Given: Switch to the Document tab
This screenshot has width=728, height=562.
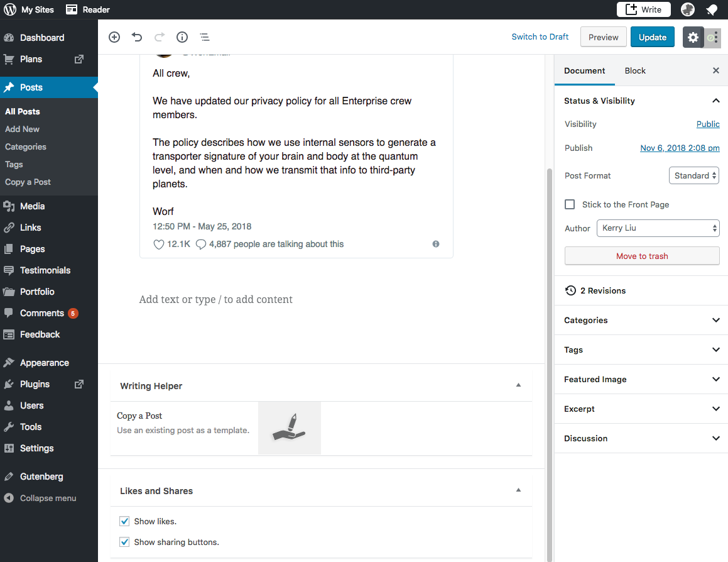Looking at the screenshot, I should coord(585,70).
